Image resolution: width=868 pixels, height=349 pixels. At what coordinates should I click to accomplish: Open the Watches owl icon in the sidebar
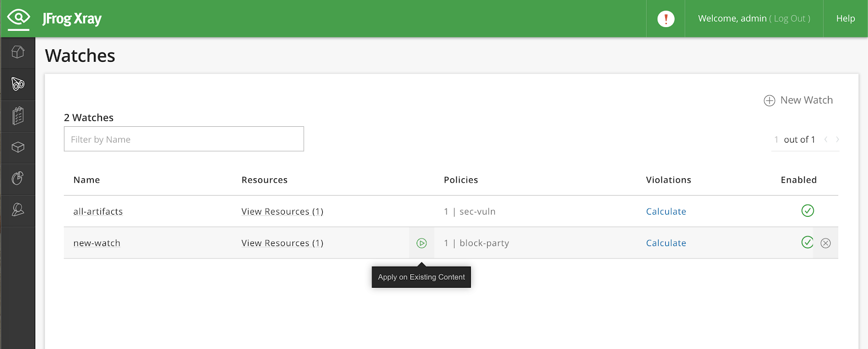click(x=18, y=83)
